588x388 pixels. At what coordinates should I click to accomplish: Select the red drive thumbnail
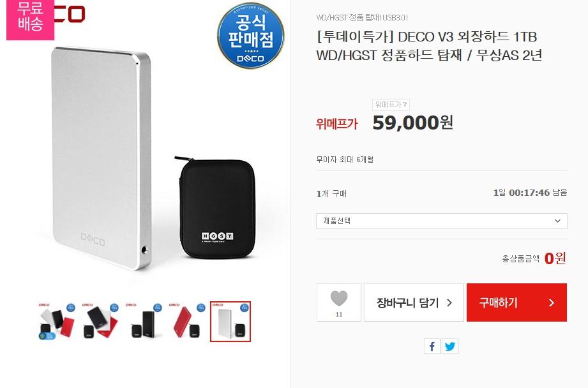pos(187,322)
